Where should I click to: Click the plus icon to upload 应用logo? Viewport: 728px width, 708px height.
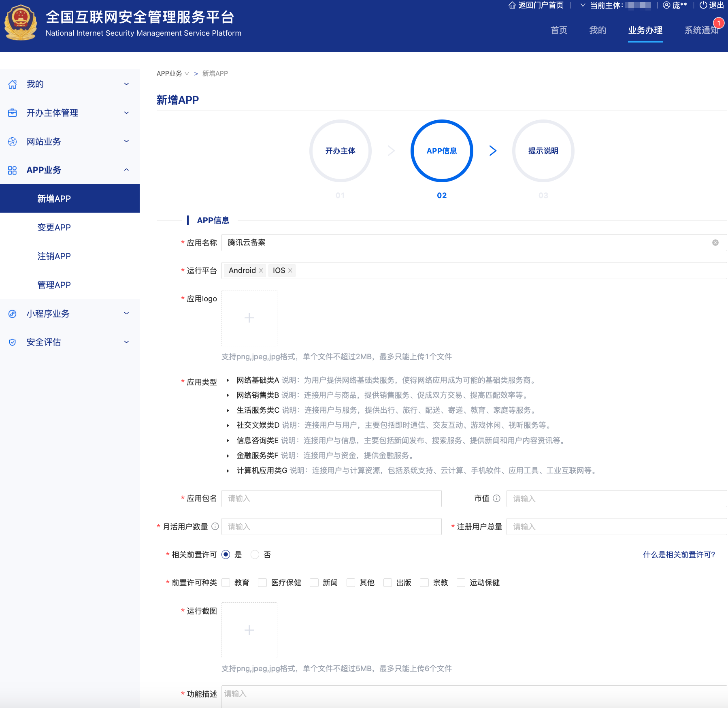[249, 318]
